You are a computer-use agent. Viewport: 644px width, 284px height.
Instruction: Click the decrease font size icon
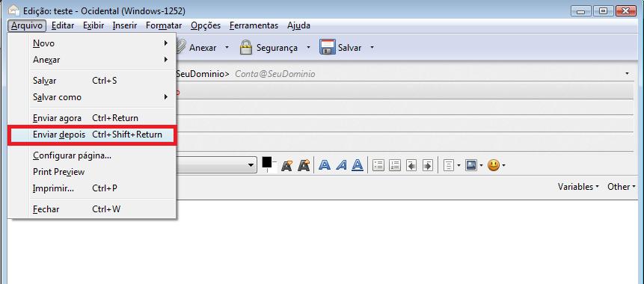pyautogui.click(x=286, y=165)
